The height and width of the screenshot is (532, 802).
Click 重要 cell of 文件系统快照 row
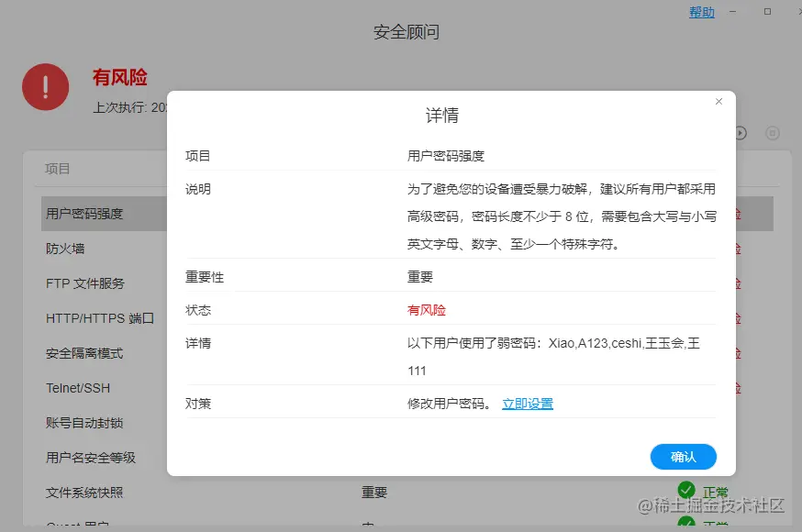374,493
